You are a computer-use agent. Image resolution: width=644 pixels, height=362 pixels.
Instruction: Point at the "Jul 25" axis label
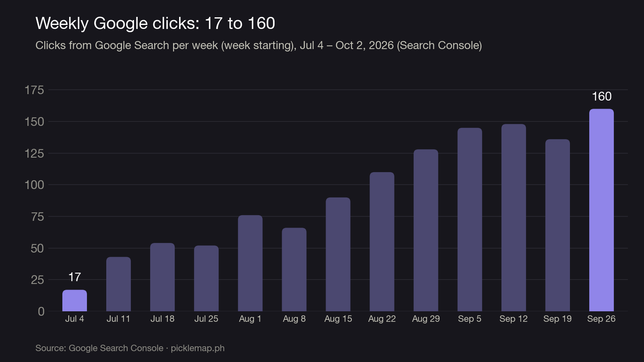(x=206, y=319)
